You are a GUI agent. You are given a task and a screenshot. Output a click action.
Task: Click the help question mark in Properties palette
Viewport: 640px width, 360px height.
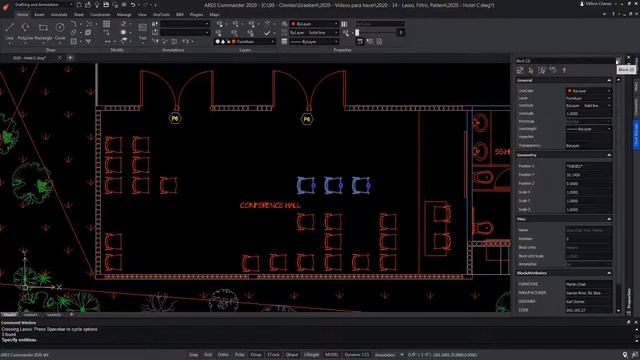coord(564,70)
